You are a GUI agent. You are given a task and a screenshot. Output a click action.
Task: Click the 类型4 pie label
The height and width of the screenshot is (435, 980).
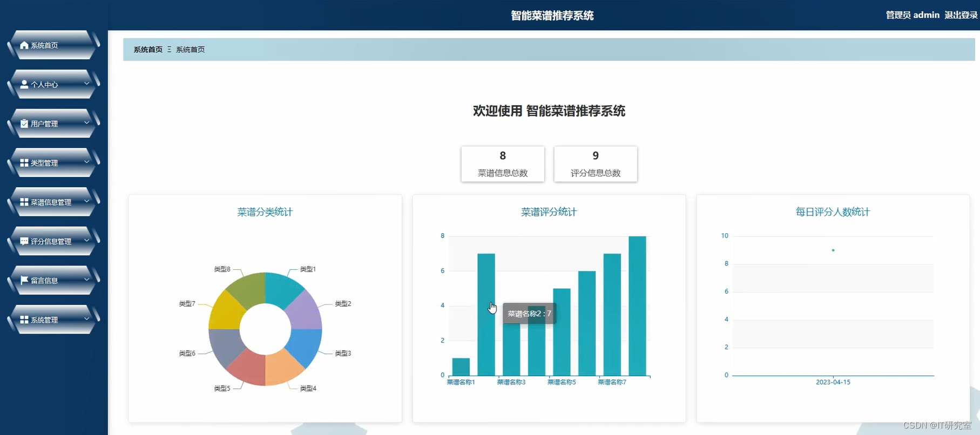pos(308,389)
